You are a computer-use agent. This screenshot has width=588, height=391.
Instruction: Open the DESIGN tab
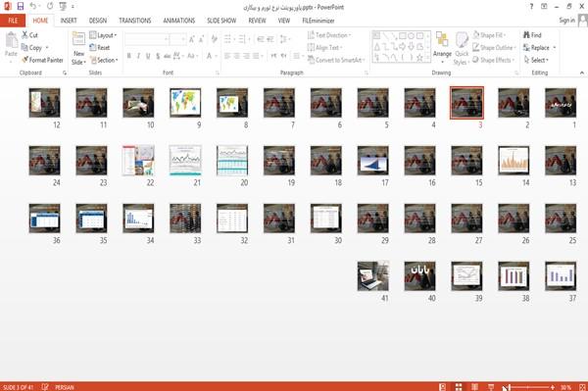coord(97,21)
